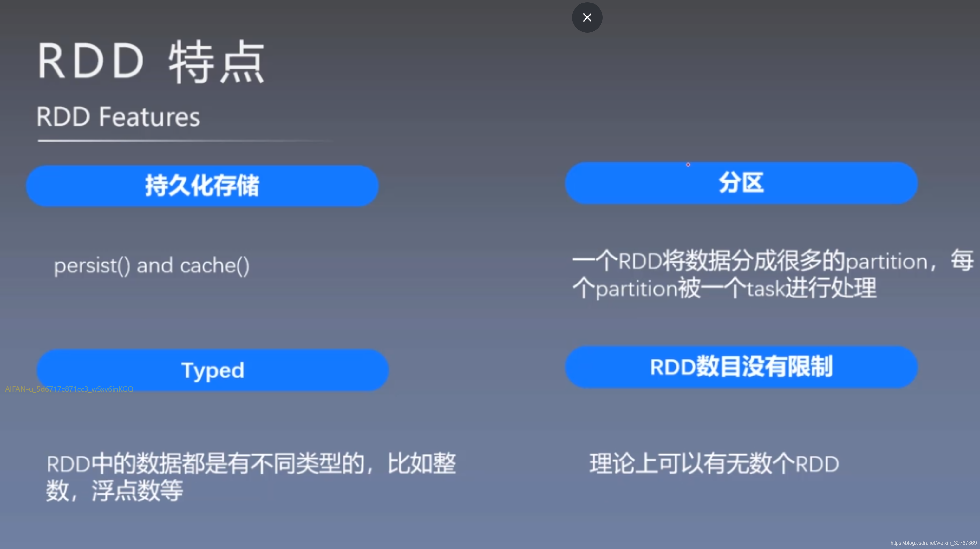Click the RDD Features section header
Screen dimensions: 980x549
[118, 116]
